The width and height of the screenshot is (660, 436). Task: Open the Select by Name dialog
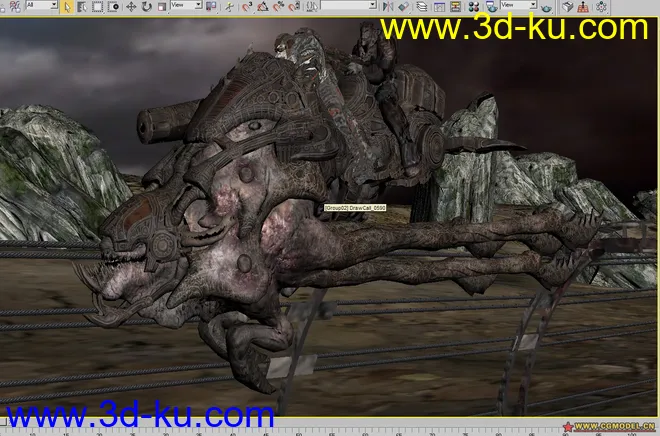point(82,6)
